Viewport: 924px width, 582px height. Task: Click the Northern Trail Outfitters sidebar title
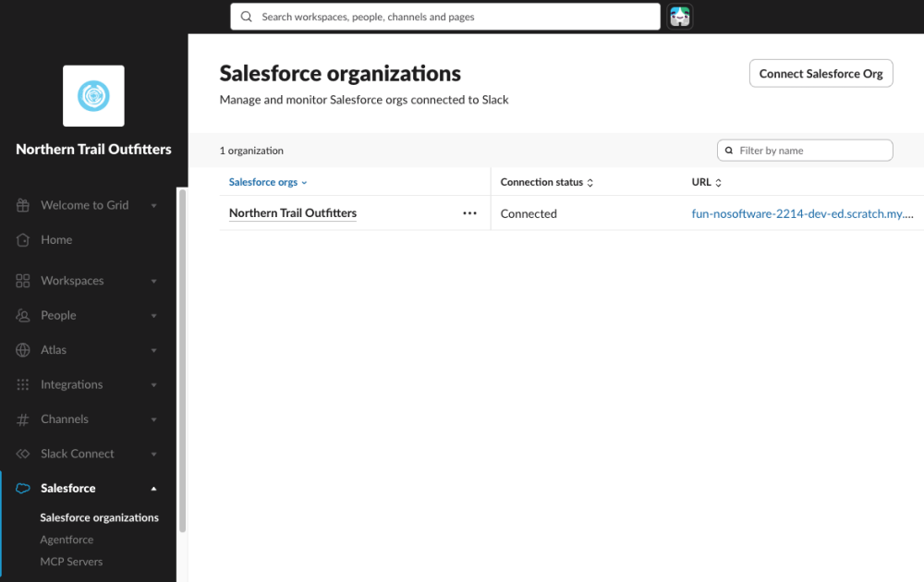tap(93, 149)
